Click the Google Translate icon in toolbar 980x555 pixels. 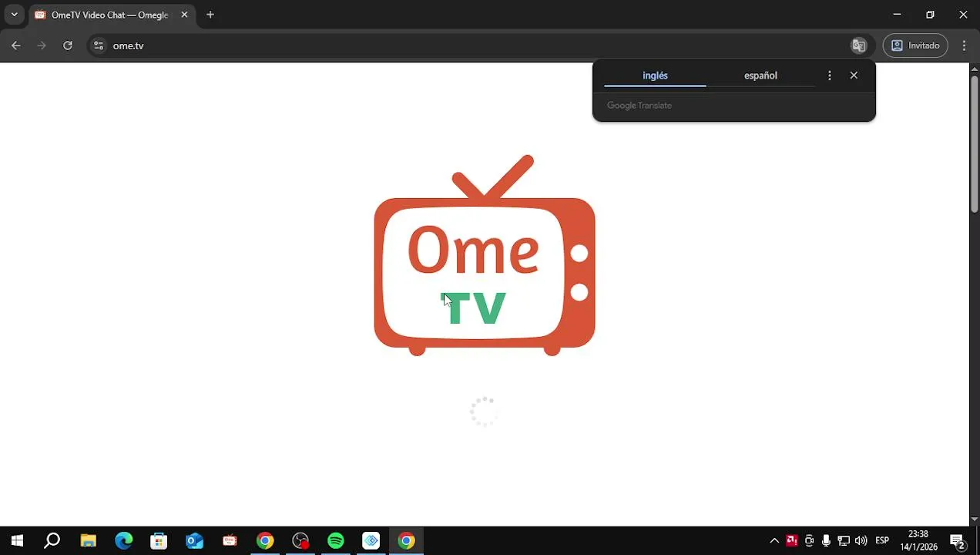[x=858, y=45]
